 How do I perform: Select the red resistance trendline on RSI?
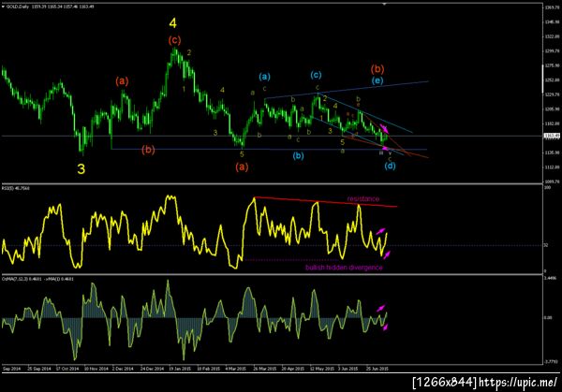[x=325, y=202]
